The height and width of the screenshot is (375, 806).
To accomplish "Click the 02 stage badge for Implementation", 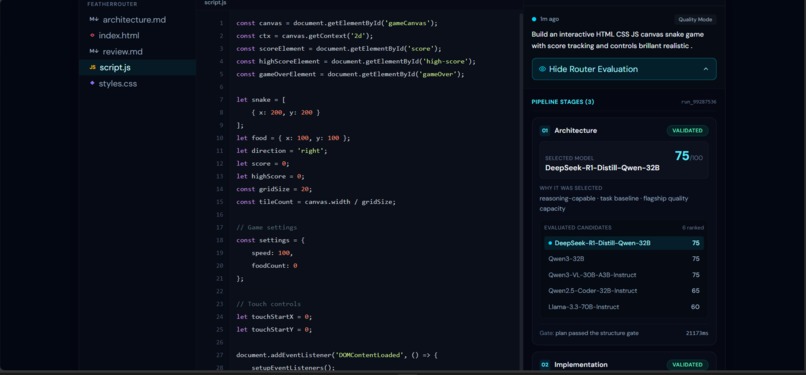I will pyautogui.click(x=545, y=365).
